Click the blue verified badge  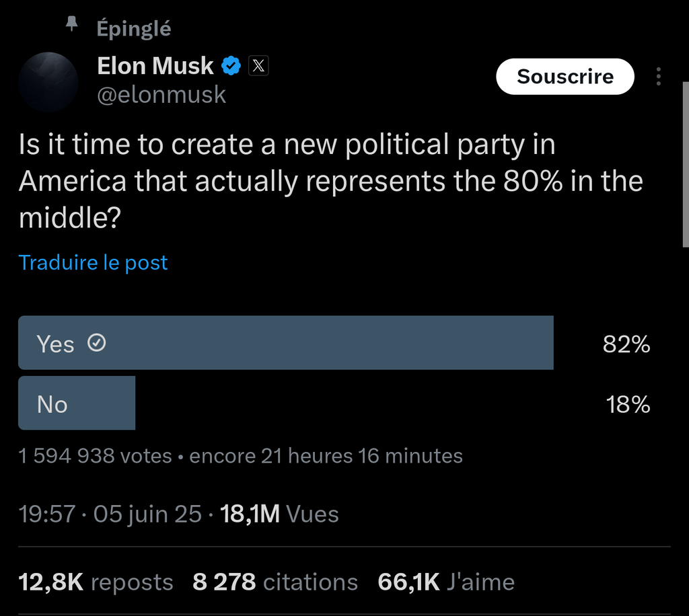[232, 66]
